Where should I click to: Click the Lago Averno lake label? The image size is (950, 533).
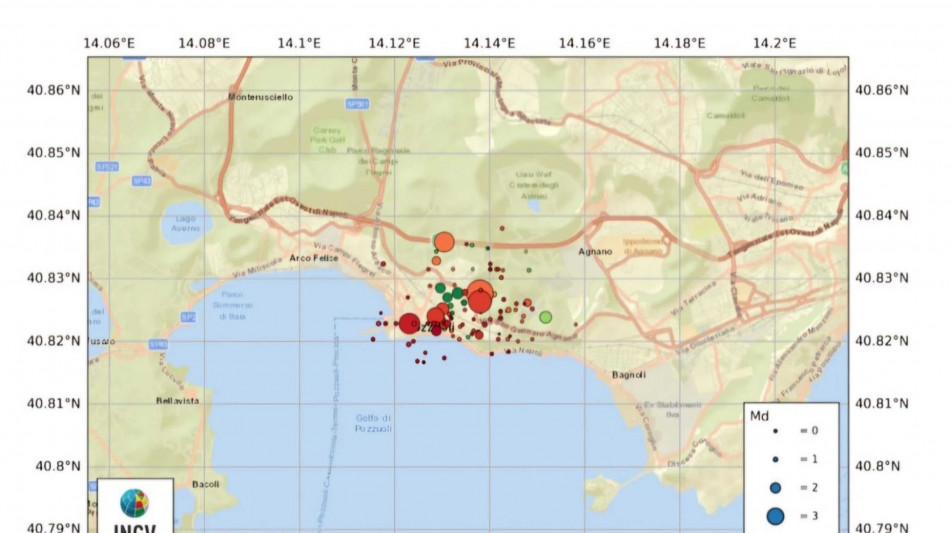point(185,223)
